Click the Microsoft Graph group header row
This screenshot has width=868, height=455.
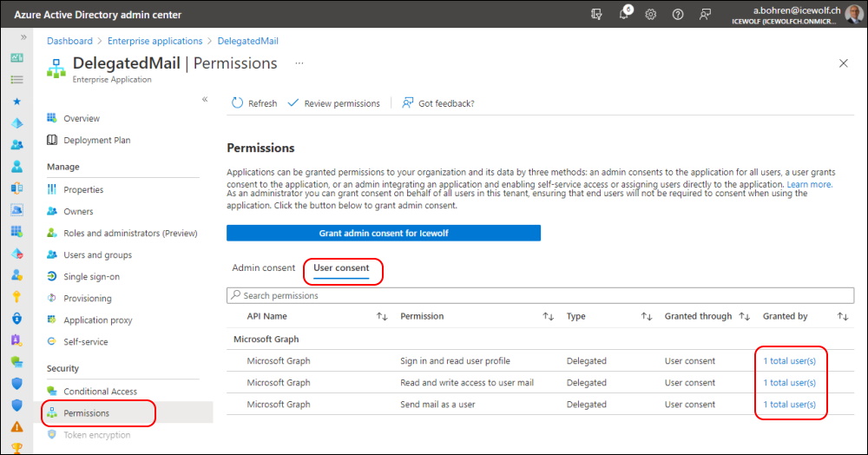540,339
